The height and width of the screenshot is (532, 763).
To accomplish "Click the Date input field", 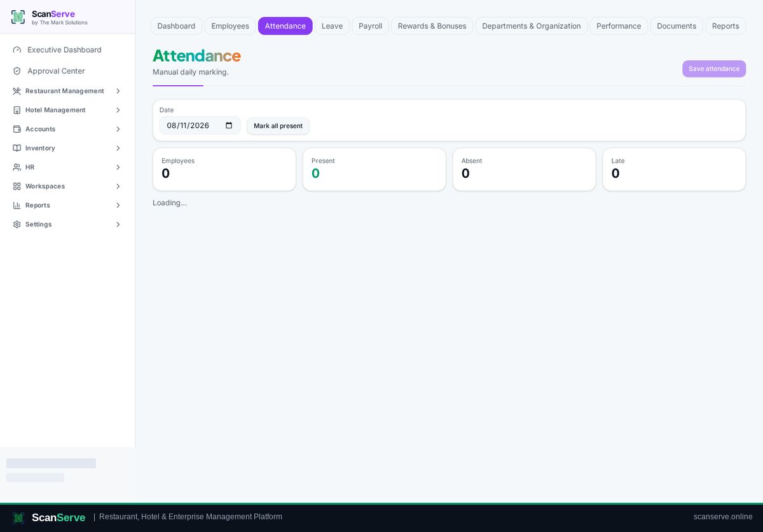I will pos(200,125).
